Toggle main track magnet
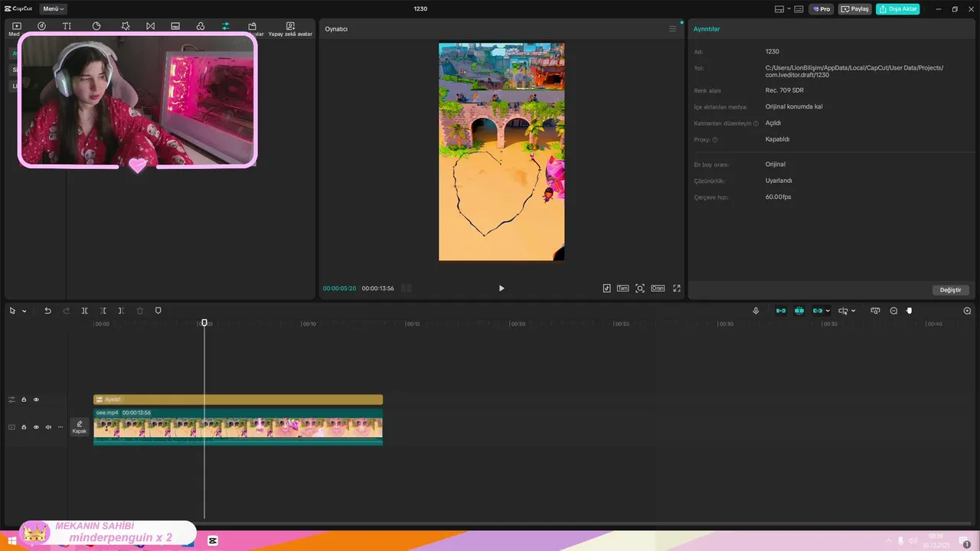 tap(781, 311)
